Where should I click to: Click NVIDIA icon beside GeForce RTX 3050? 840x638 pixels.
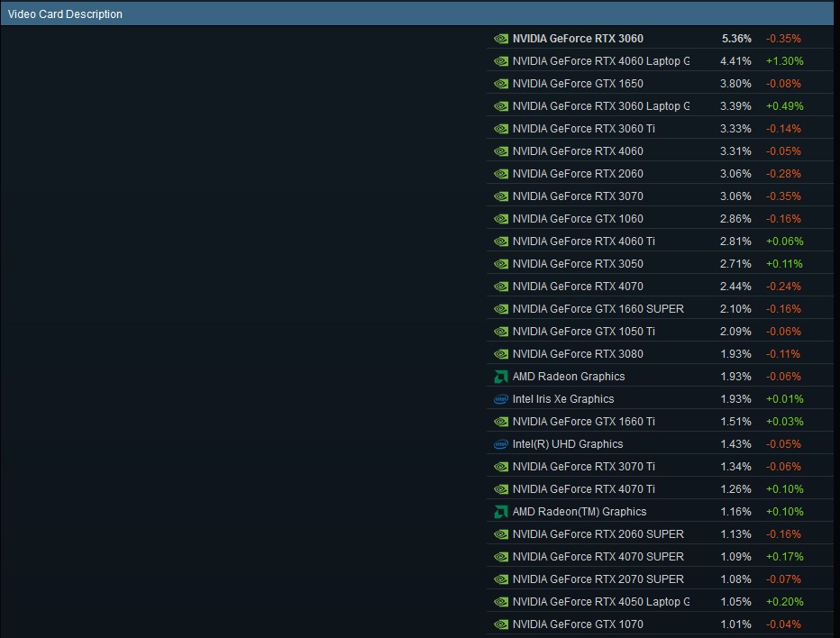(x=501, y=263)
